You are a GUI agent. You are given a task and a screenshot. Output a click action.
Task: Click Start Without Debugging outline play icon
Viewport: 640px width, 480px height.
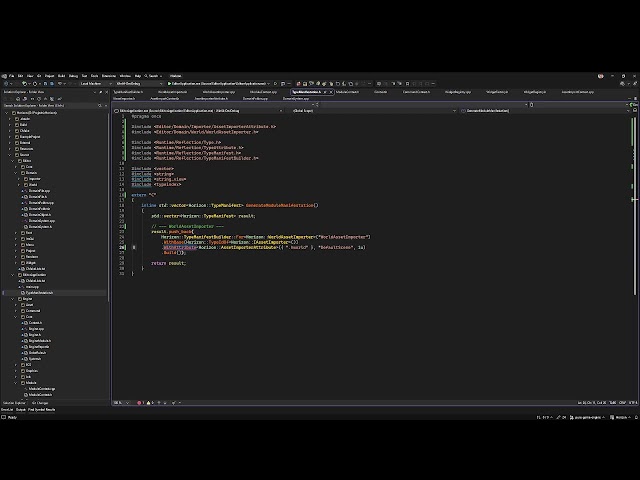pyautogui.click(x=276, y=84)
